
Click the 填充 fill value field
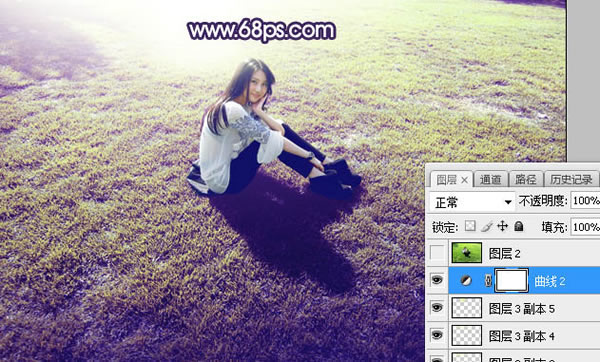click(585, 227)
